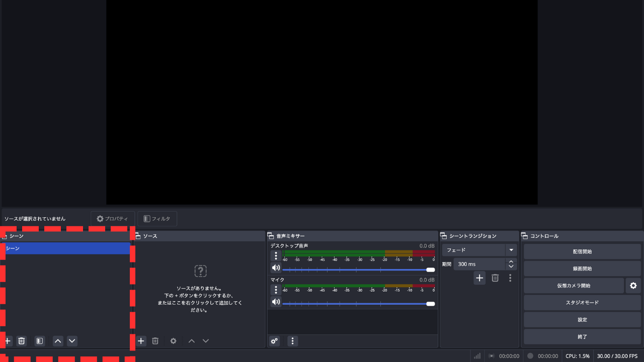Click マイク 0.0 dB value
Screen dimensions: 644x362
(427, 280)
